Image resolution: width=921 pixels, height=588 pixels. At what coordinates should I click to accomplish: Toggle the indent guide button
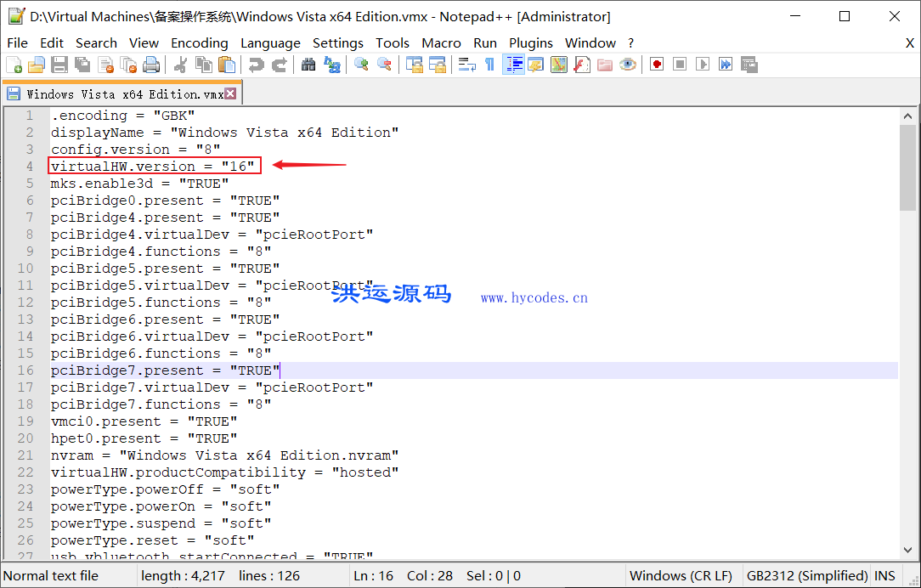[513, 65]
